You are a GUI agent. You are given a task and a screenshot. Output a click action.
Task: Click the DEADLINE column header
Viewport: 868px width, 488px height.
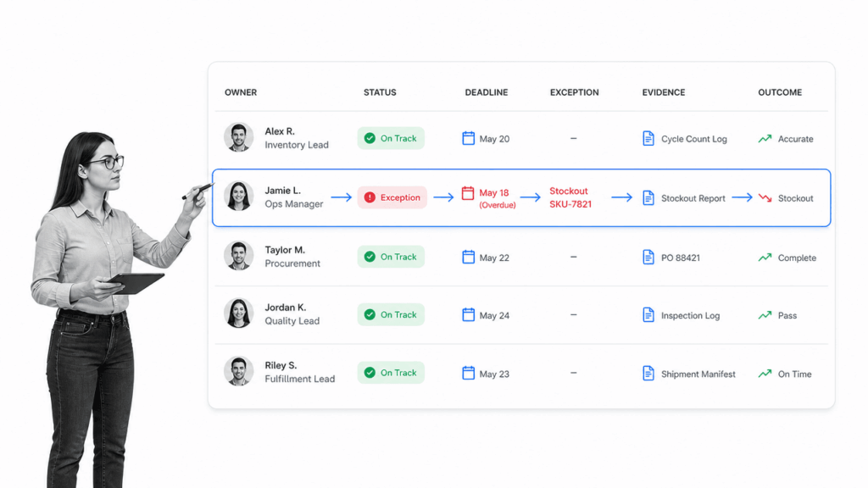tap(486, 92)
